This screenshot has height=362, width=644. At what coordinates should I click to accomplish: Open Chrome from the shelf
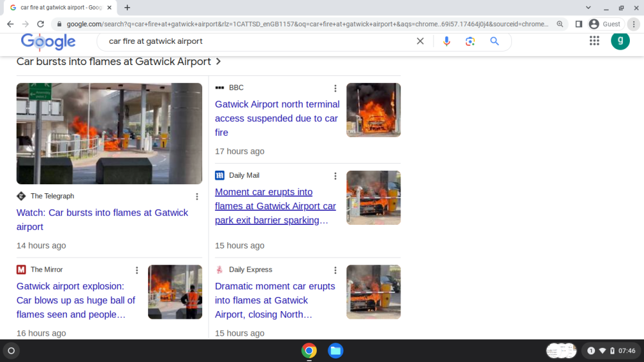click(309, 351)
